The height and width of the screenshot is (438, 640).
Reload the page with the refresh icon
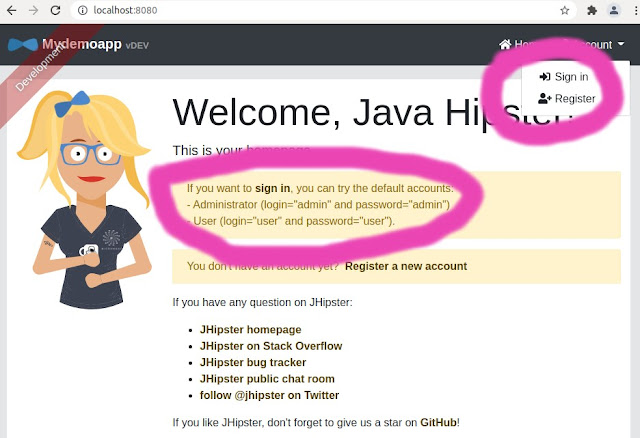(x=56, y=10)
